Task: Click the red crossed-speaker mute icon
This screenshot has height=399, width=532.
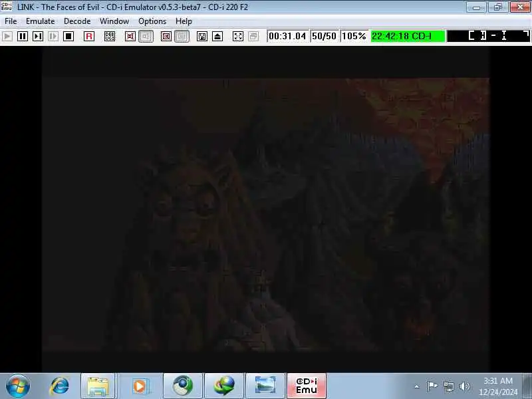Action: coord(130,37)
